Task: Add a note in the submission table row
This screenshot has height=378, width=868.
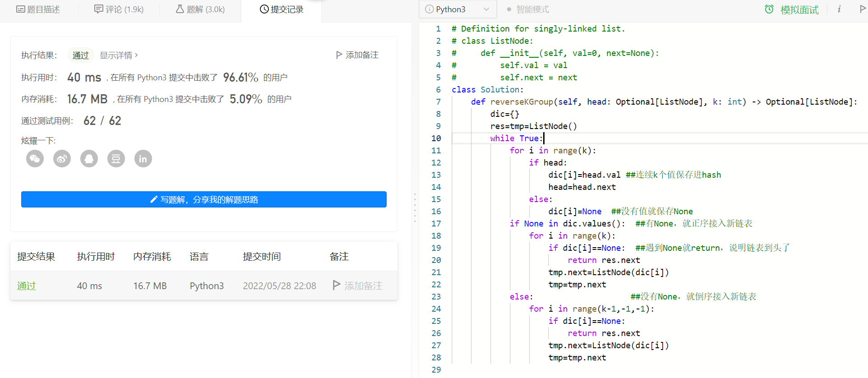Action: (357, 286)
